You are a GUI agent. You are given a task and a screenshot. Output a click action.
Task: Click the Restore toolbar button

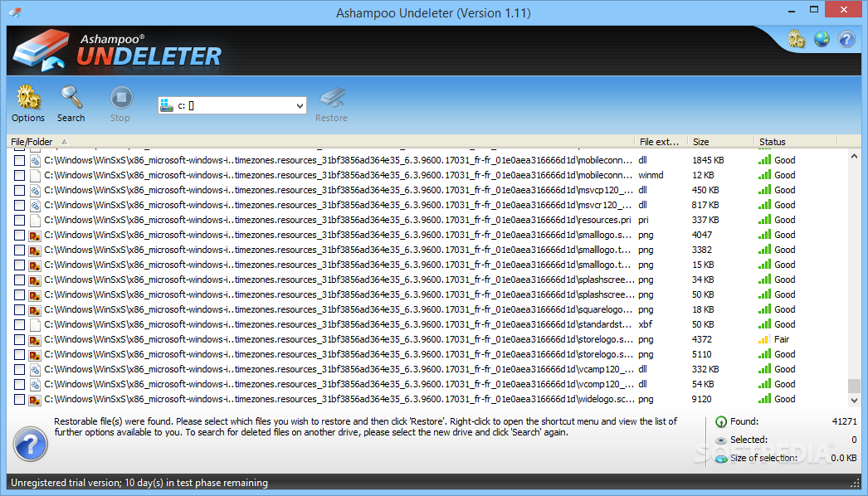(x=332, y=104)
